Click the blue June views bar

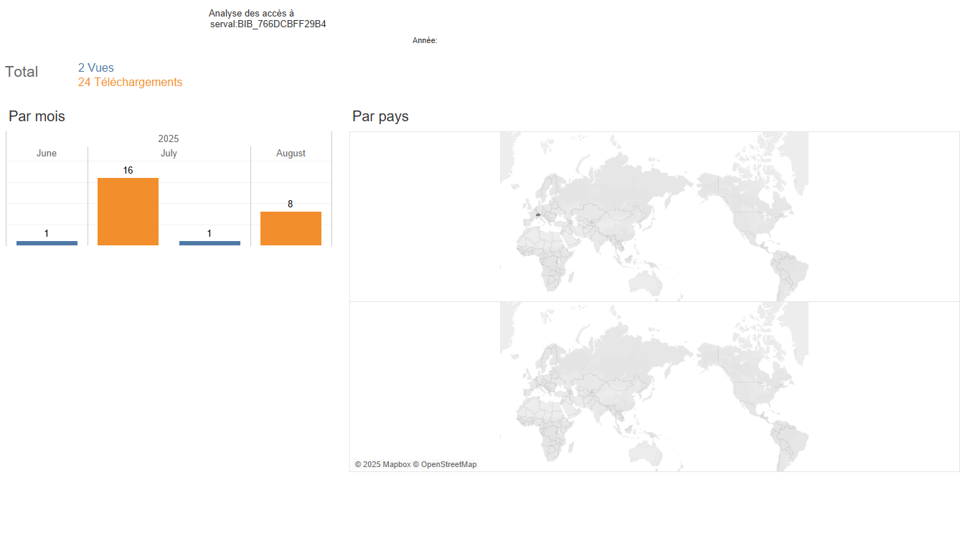click(x=47, y=243)
